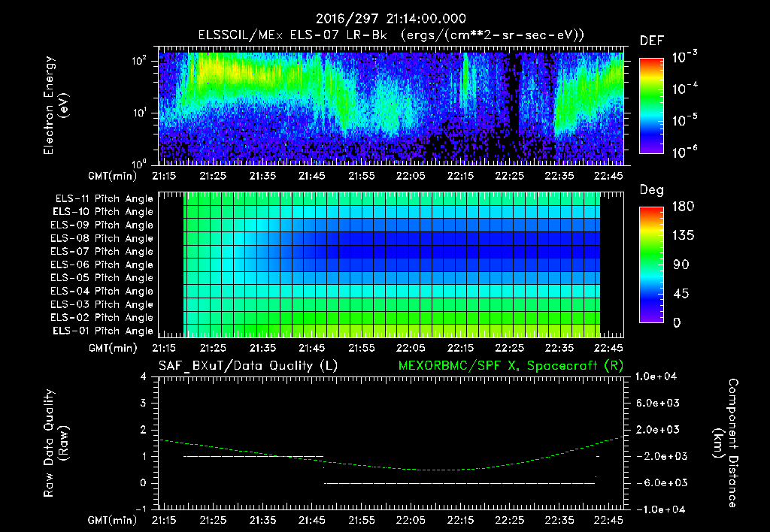This screenshot has width=770, height=532.
Task: Click the 10^1 tick on Electron Energy axis
Action: tap(139, 113)
